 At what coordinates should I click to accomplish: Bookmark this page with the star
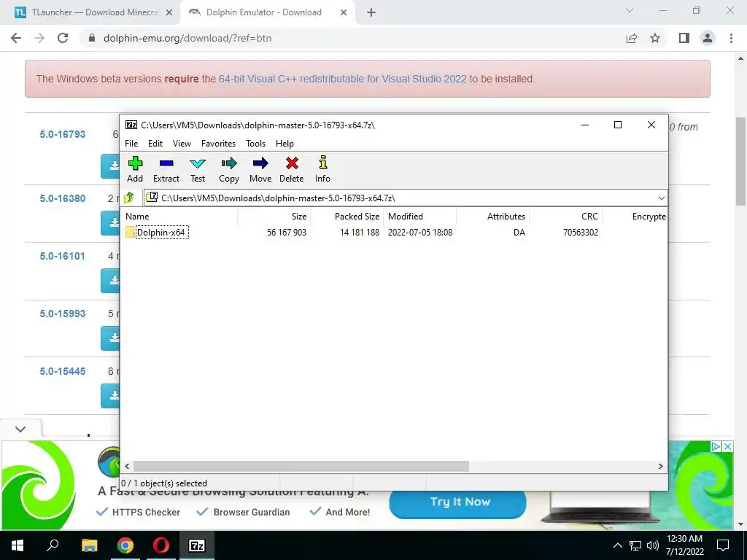(655, 38)
